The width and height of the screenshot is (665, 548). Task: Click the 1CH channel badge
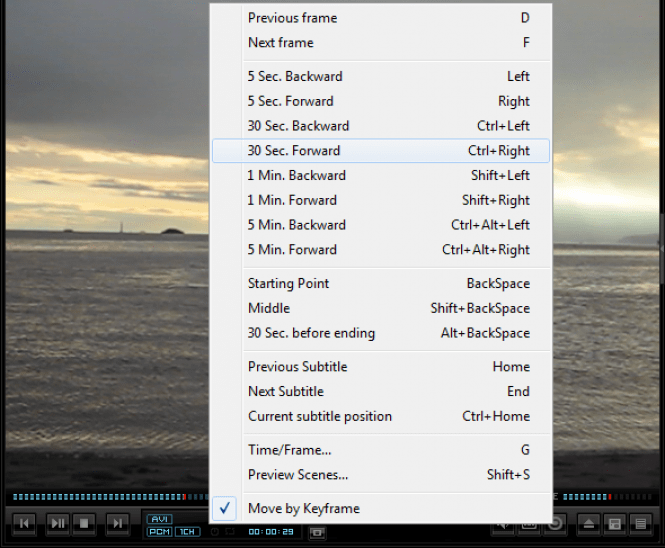pos(187,532)
